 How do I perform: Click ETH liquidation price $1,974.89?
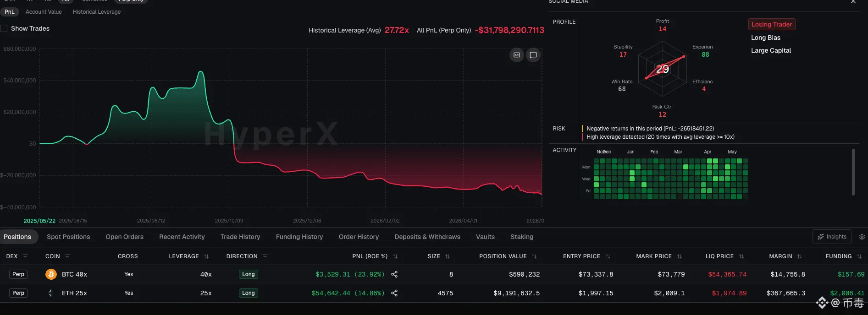click(729, 293)
